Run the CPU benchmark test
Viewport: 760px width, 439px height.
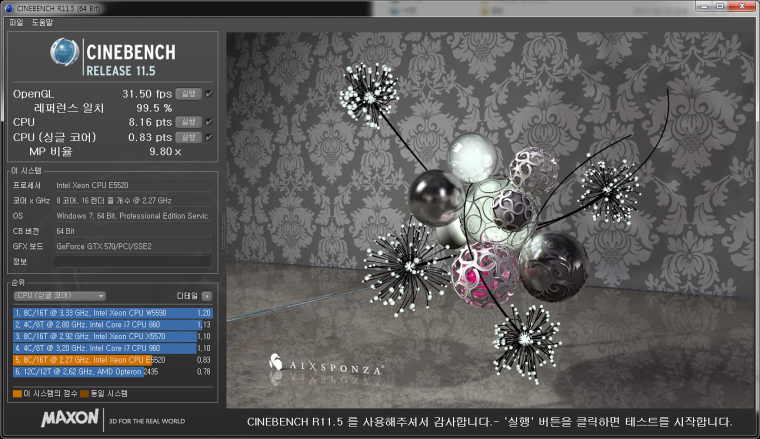point(189,122)
